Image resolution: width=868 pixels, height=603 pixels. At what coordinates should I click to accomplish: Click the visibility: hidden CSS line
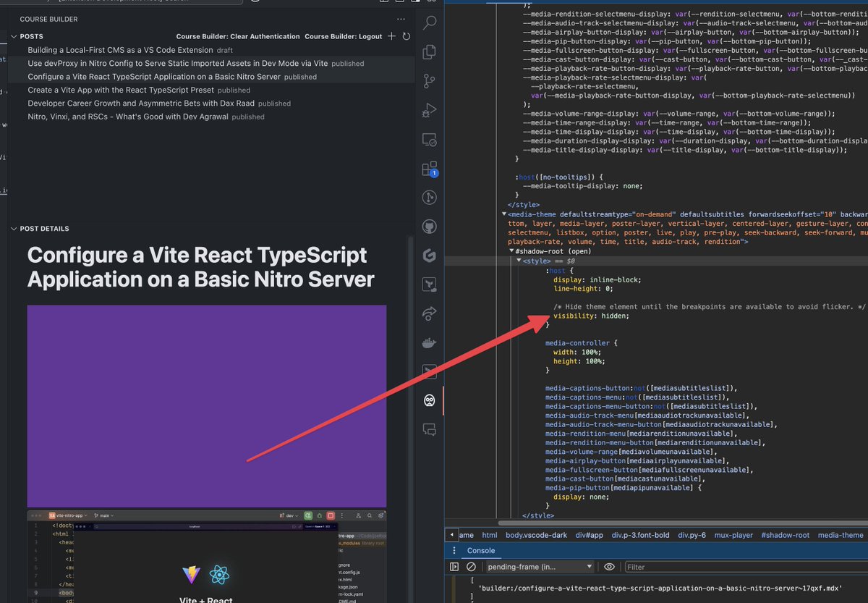[591, 316]
